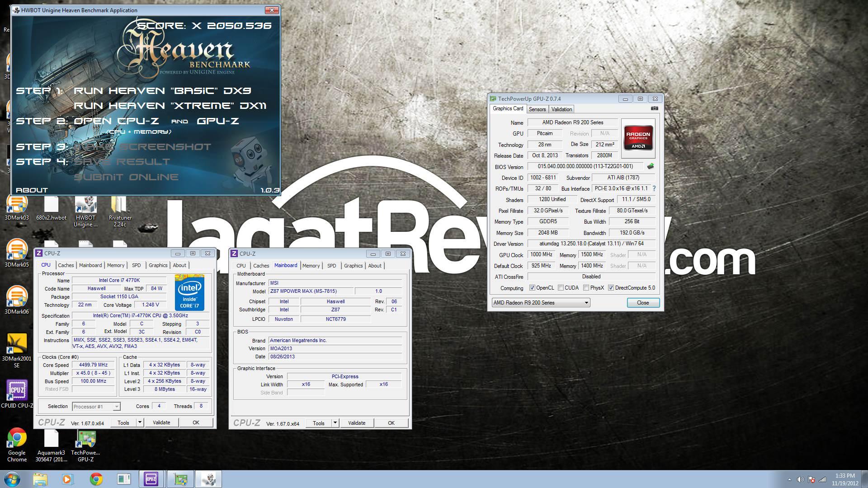Open the Google Chrome desktop shortcut
Screen dimensions: 868x488
click(x=17, y=445)
